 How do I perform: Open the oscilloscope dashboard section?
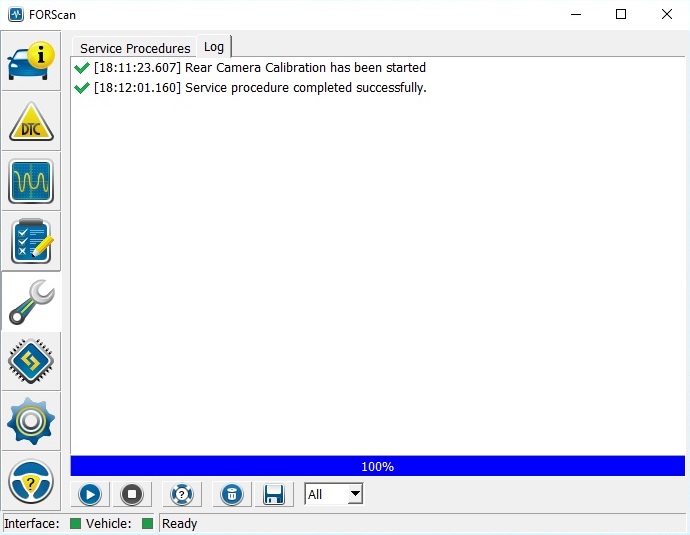tap(31, 181)
